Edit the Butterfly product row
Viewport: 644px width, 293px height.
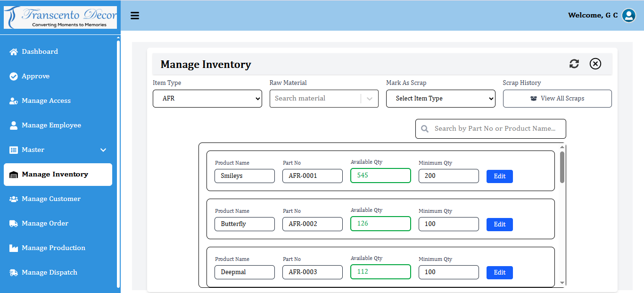coord(499,225)
